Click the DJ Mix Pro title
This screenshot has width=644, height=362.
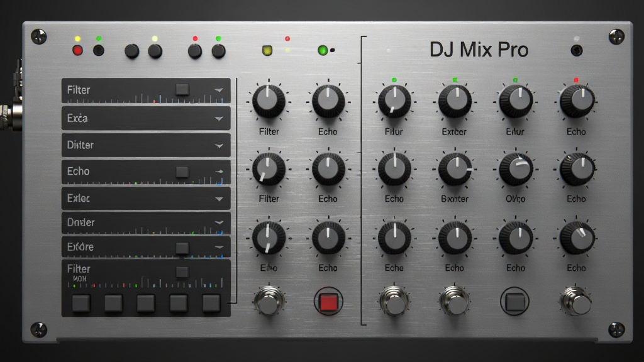(x=479, y=50)
